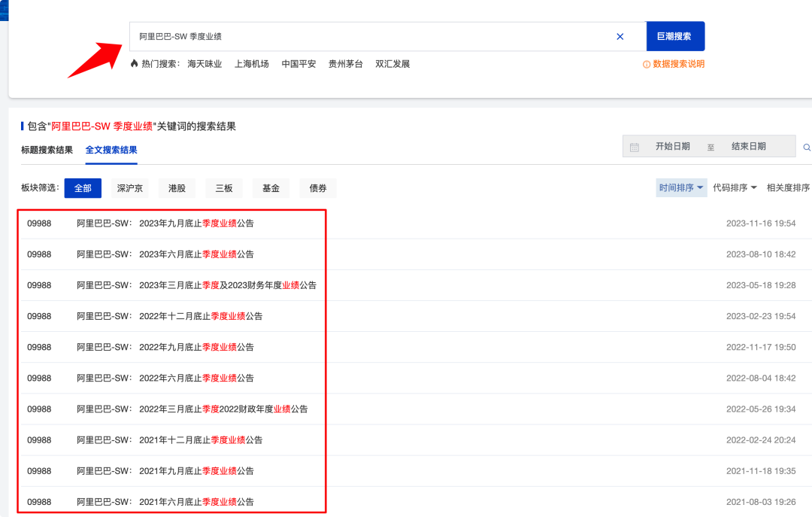Open 2021年十二月底止季度业绩公告 result
812x517 pixels.
pos(201,439)
